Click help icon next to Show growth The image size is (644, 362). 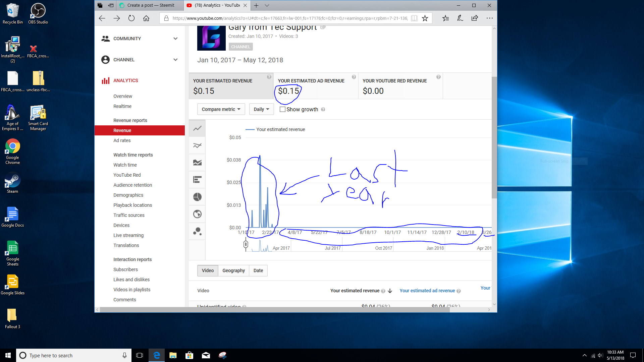tap(323, 109)
